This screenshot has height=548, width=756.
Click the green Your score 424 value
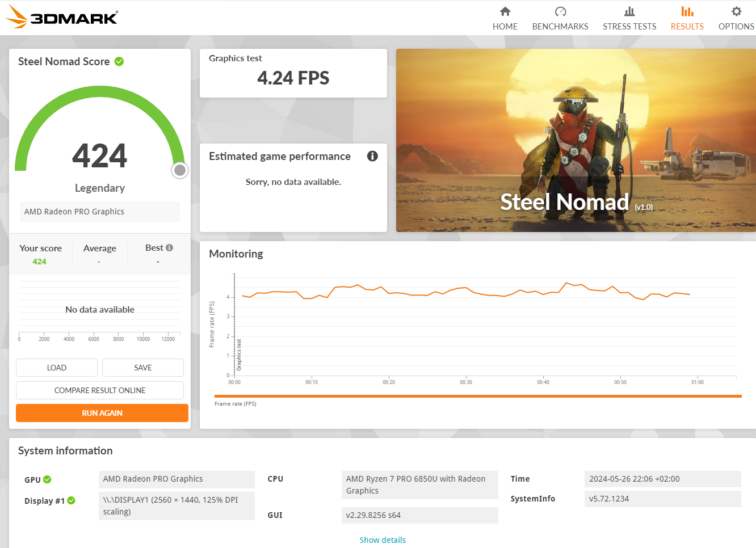[x=40, y=262]
